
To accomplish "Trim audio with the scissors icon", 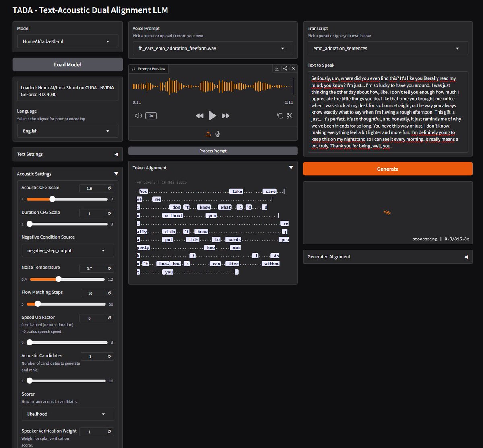I will tap(289, 116).
